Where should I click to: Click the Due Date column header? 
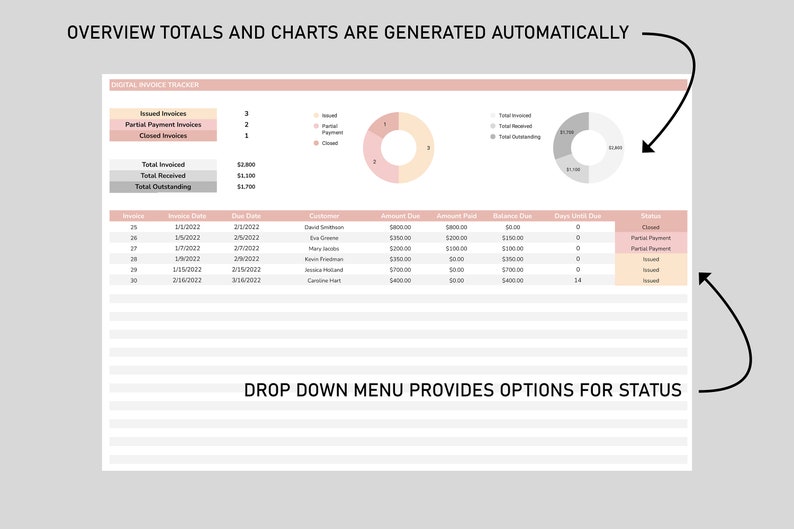[x=246, y=216]
